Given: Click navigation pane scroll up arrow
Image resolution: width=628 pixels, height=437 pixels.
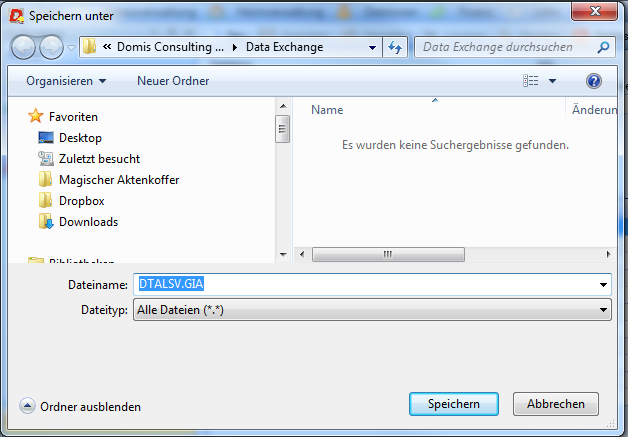Looking at the screenshot, I should click(x=283, y=106).
